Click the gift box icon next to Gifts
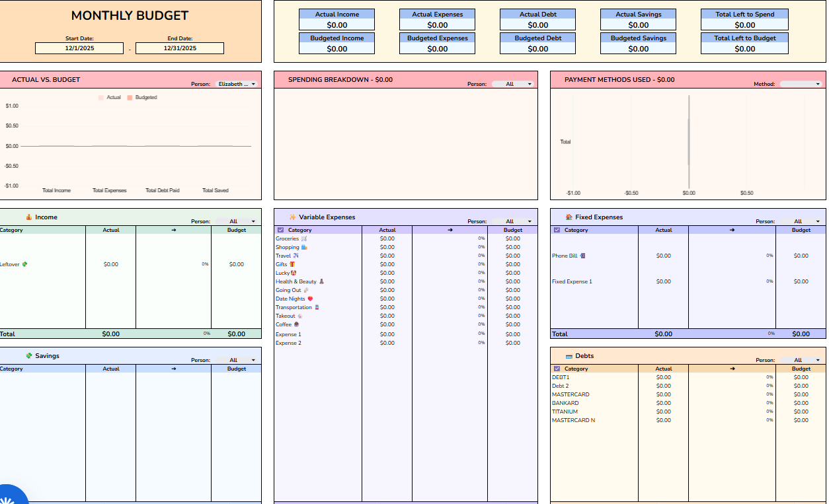Screen dimensions: 829x504 point(292,264)
